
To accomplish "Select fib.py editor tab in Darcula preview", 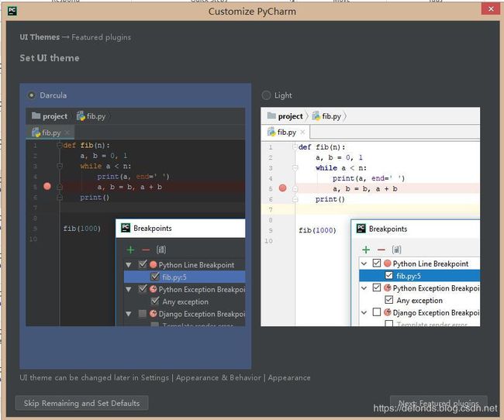I will [50, 133].
